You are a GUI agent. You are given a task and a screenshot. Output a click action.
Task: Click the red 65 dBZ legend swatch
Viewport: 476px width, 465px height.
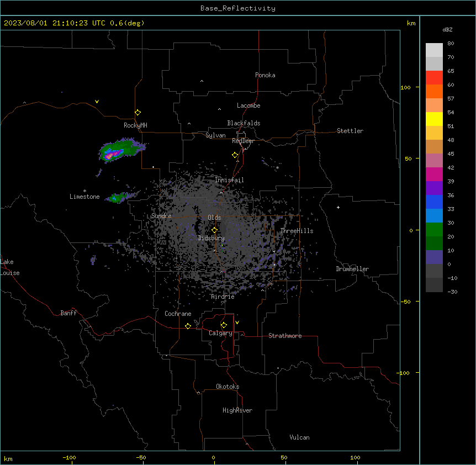pos(434,78)
